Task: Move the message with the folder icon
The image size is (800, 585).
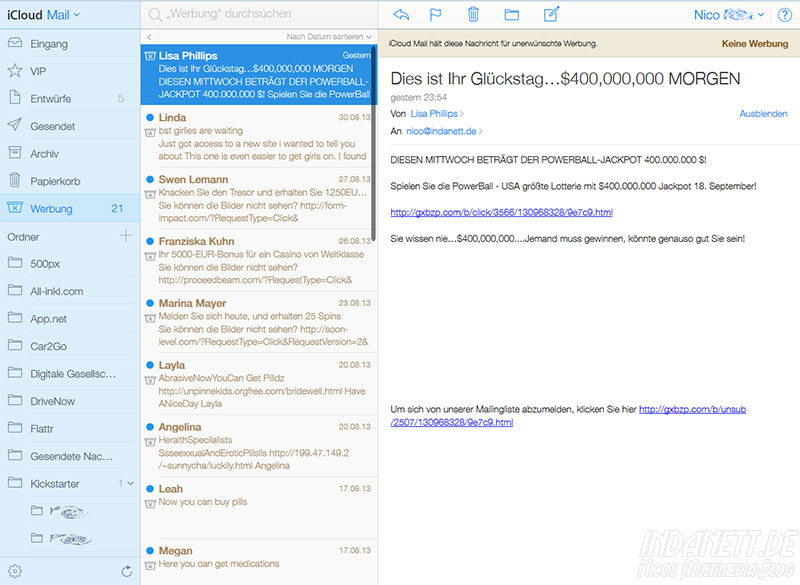Action: (512, 15)
